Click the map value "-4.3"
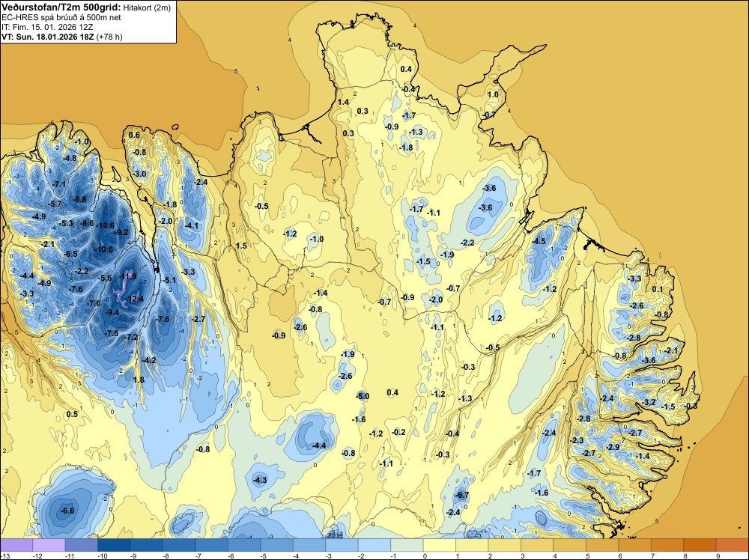Image resolution: width=749 pixels, height=560 pixels. pos(259,480)
